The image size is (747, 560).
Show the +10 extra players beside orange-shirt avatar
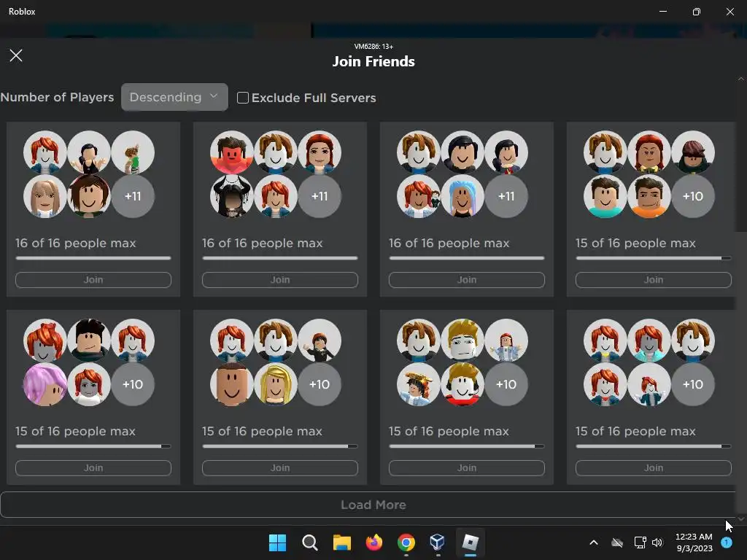(x=693, y=196)
